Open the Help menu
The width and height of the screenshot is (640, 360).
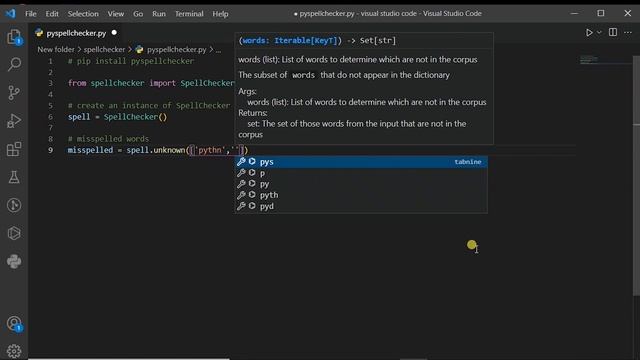(x=220, y=14)
